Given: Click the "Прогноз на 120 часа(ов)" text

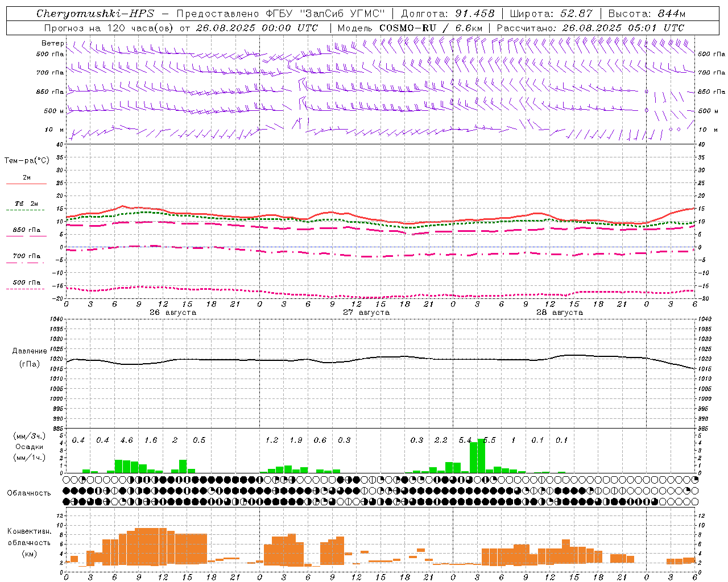Looking at the screenshot, I should point(109,28).
